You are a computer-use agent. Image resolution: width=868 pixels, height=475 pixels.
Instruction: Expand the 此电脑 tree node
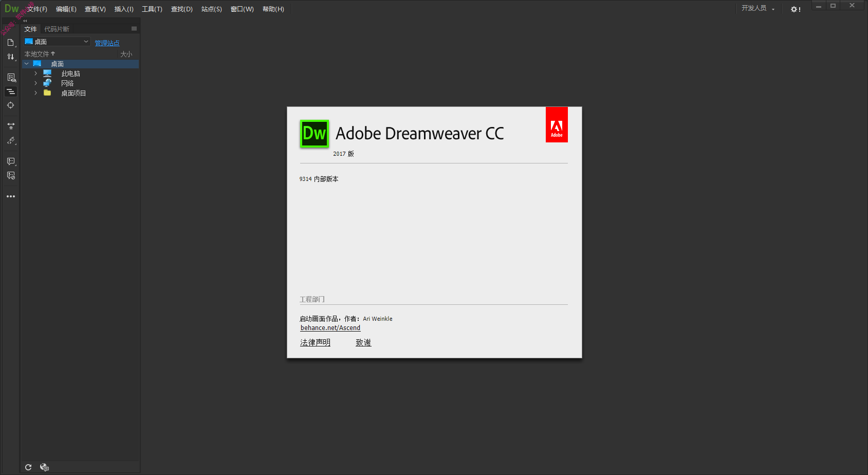[35, 74]
